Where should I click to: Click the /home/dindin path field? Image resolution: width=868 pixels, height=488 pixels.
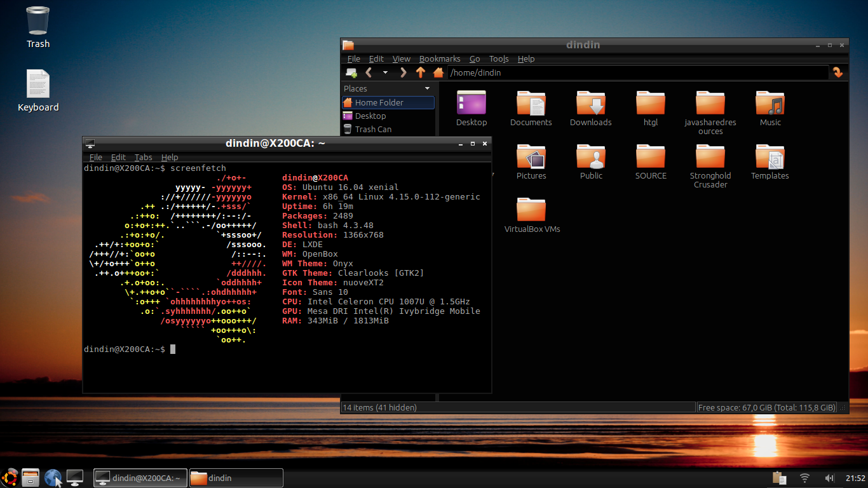638,72
